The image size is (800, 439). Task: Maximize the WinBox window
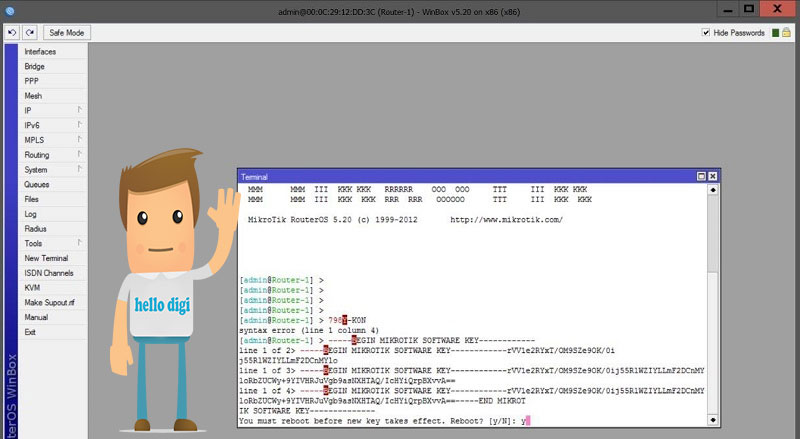pyautogui.click(x=749, y=9)
